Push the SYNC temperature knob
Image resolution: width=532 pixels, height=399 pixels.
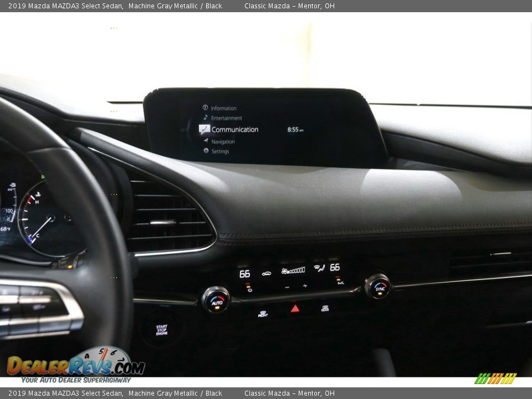tap(377, 287)
